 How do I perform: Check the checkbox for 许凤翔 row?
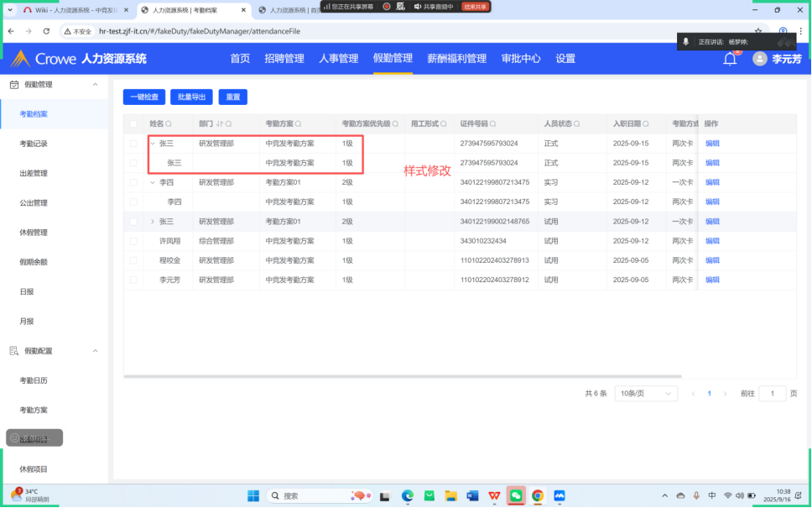(133, 241)
